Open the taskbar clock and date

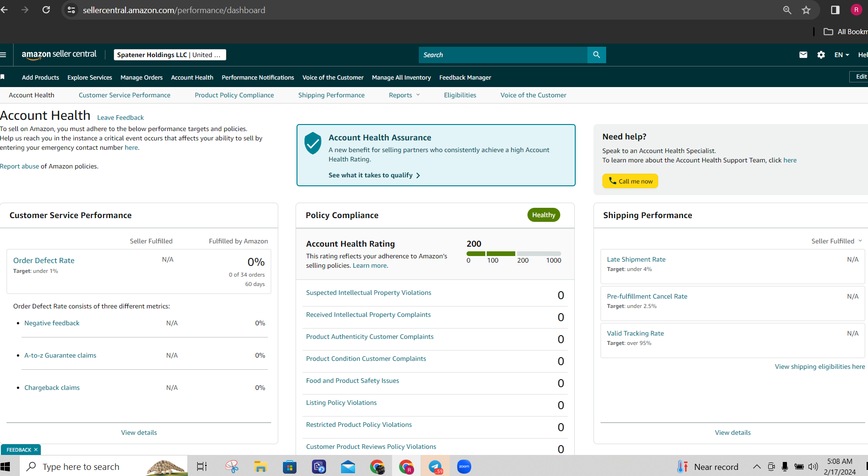pos(839,467)
